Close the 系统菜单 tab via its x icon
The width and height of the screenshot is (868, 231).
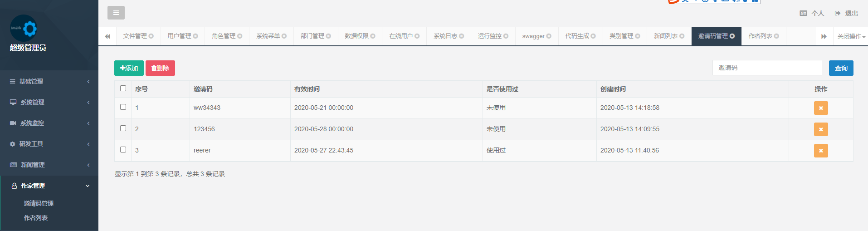[284, 36]
